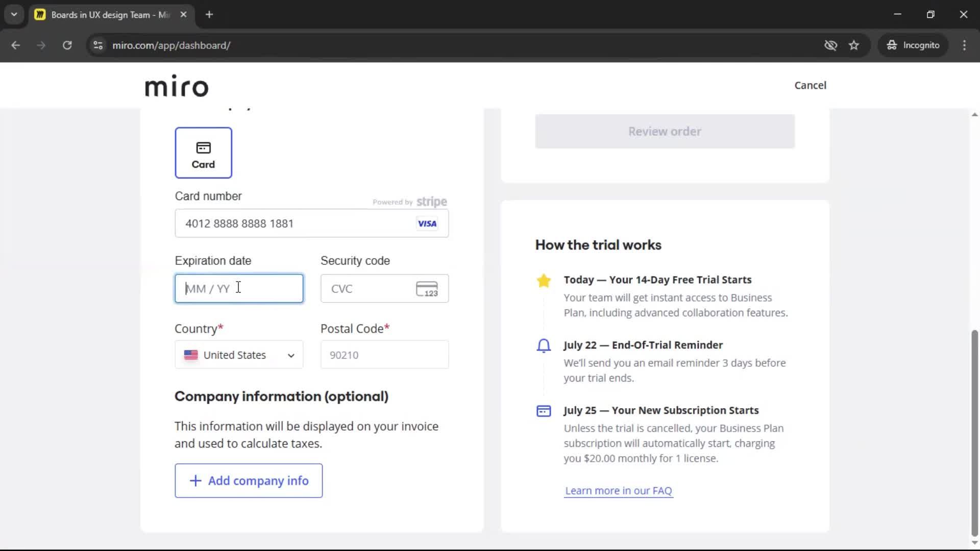Image resolution: width=980 pixels, height=551 pixels.
Task: Click the VISA card brand icon
Action: coord(427,223)
